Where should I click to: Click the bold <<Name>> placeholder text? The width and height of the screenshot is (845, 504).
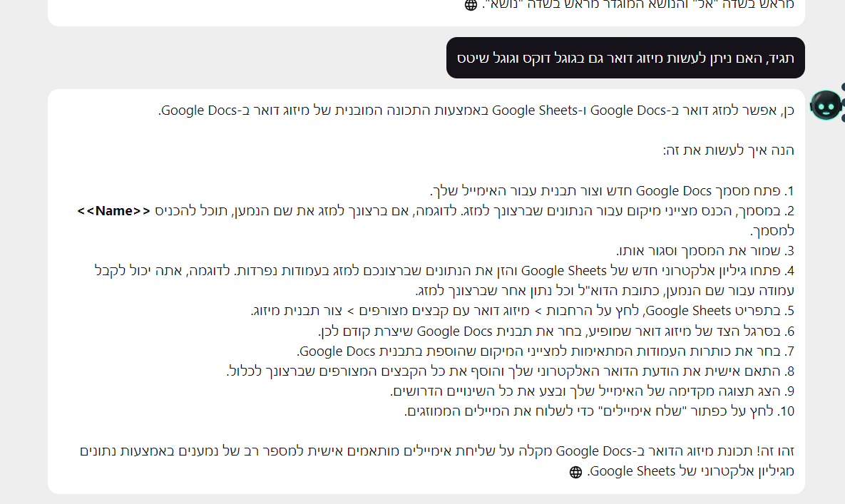point(114,211)
